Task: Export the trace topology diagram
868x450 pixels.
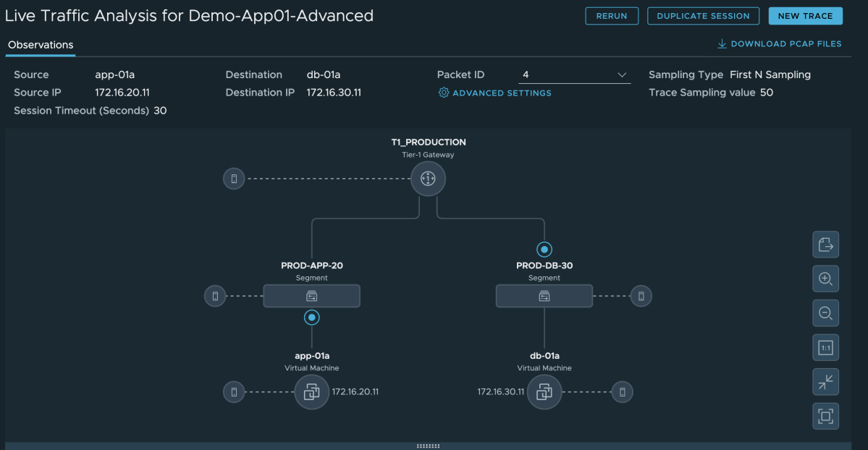Action: click(x=825, y=245)
